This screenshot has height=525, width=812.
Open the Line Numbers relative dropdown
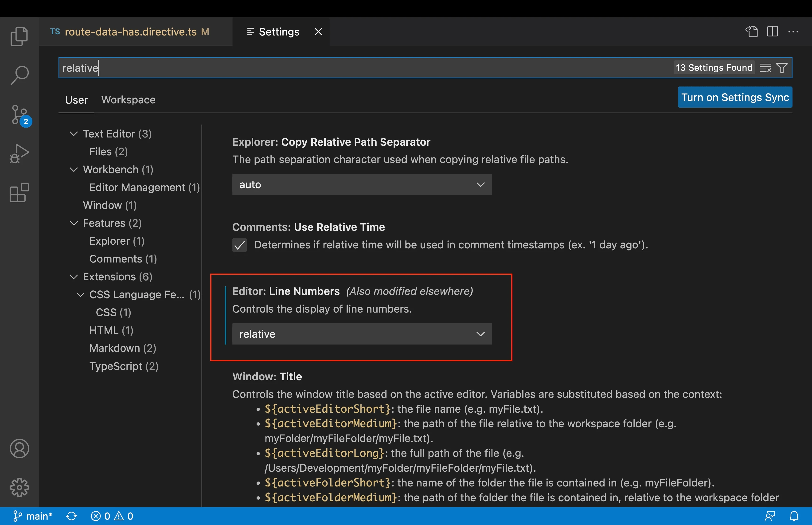pyautogui.click(x=362, y=334)
